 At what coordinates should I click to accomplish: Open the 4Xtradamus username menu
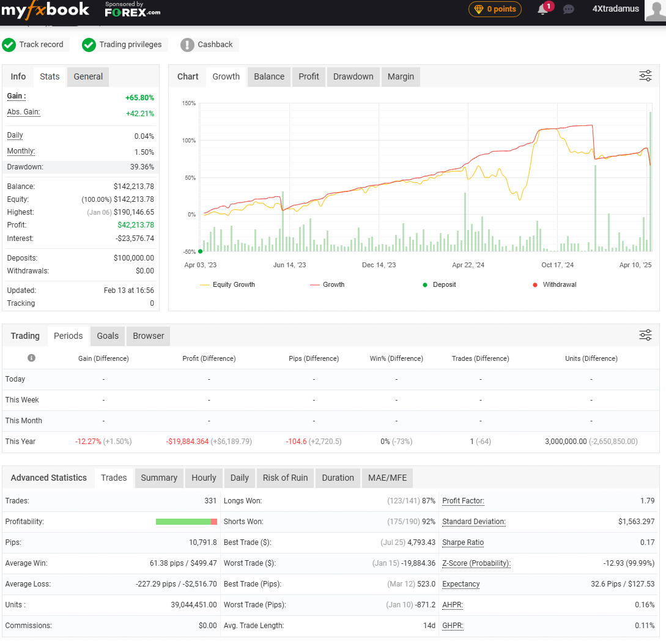click(615, 9)
